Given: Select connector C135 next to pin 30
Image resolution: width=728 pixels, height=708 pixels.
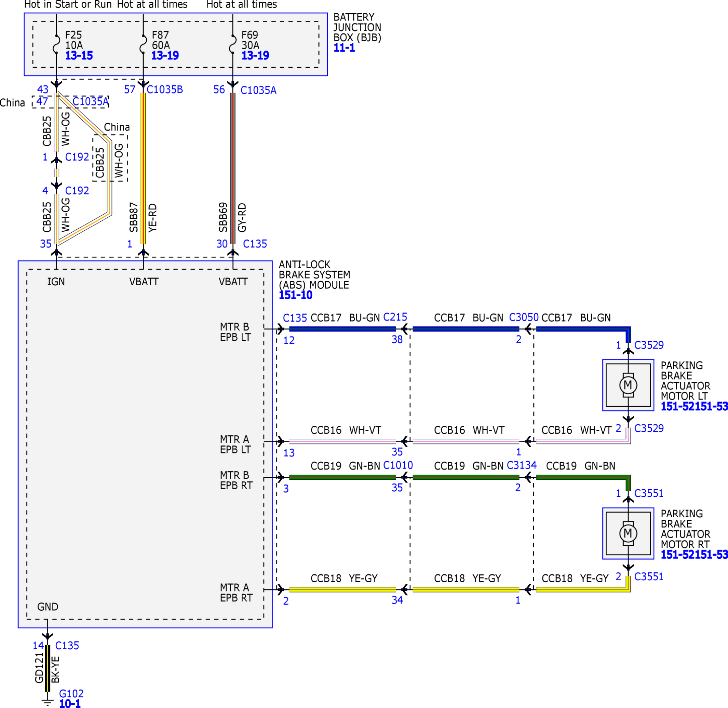Looking at the screenshot, I should click(255, 244).
